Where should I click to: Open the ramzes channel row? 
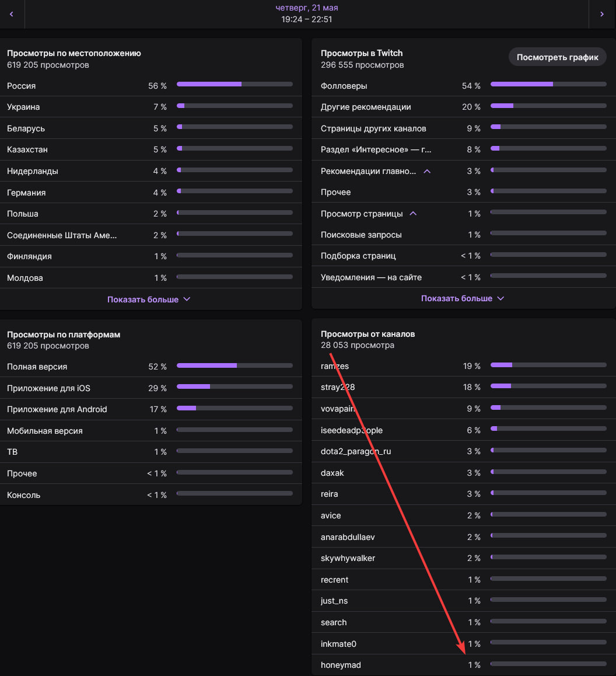464,366
